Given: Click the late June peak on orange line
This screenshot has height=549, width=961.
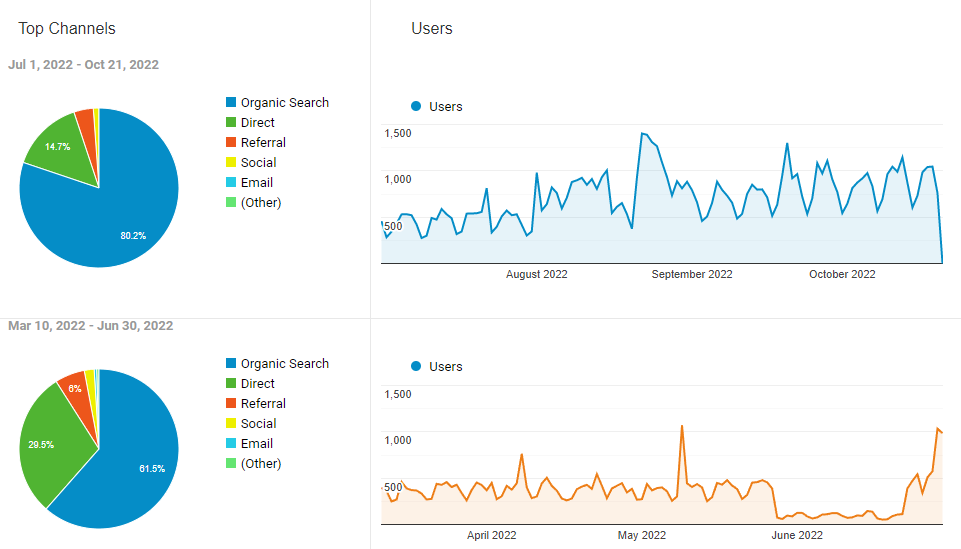Looking at the screenshot, I should tap(938, 429).
